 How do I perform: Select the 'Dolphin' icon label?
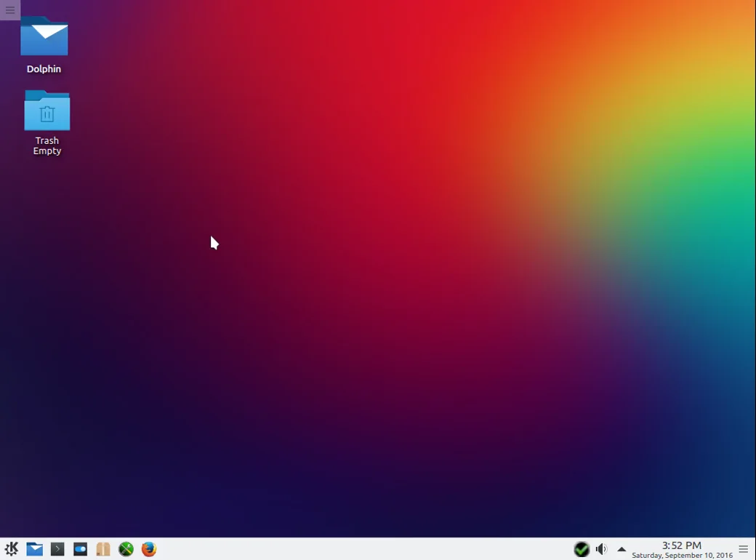44,69
